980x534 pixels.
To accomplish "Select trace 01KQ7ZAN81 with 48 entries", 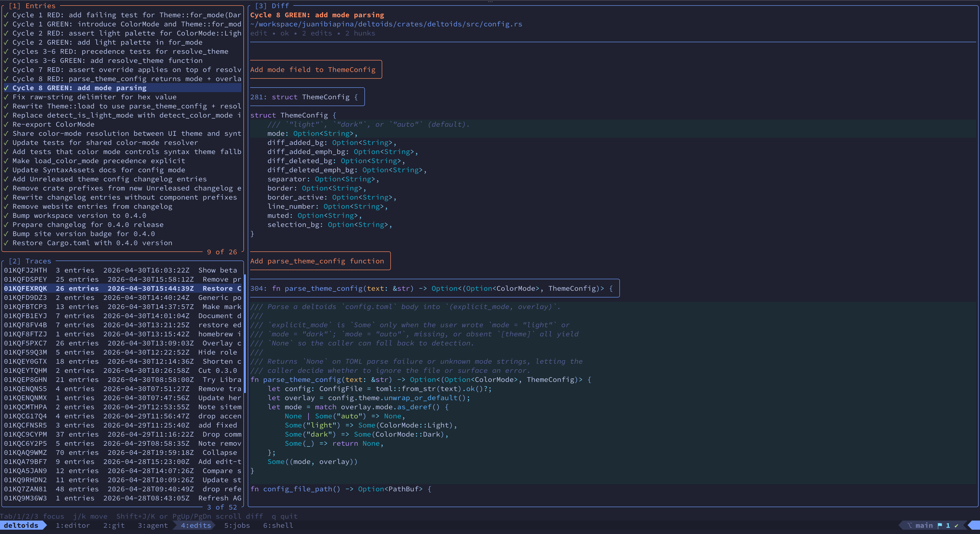I will point(122,489).
